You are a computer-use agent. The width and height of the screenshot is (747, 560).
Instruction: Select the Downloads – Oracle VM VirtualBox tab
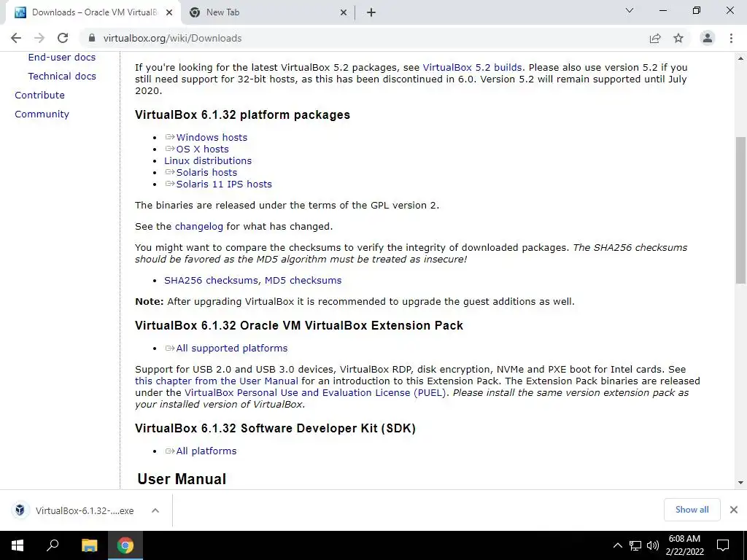(x=93, y=13)
